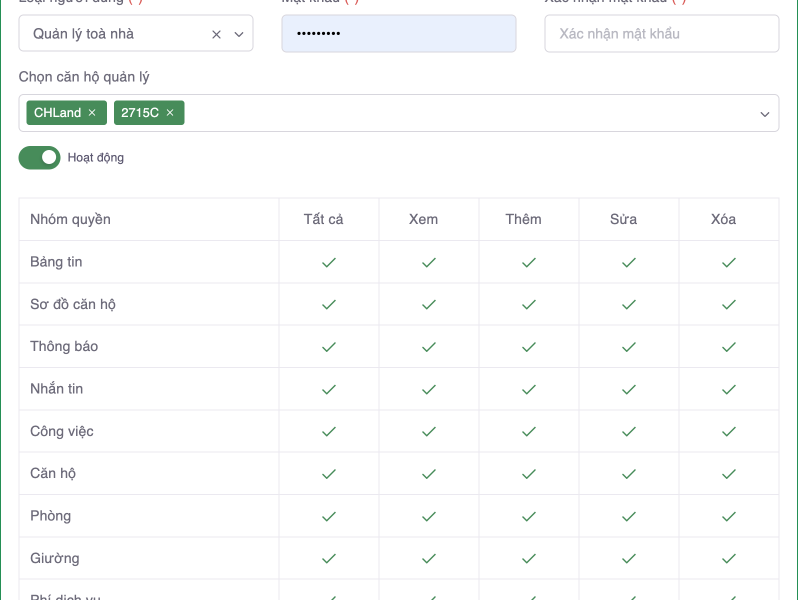
Task: Turn off the Hoạt động switch
Action: click(40, 157)
